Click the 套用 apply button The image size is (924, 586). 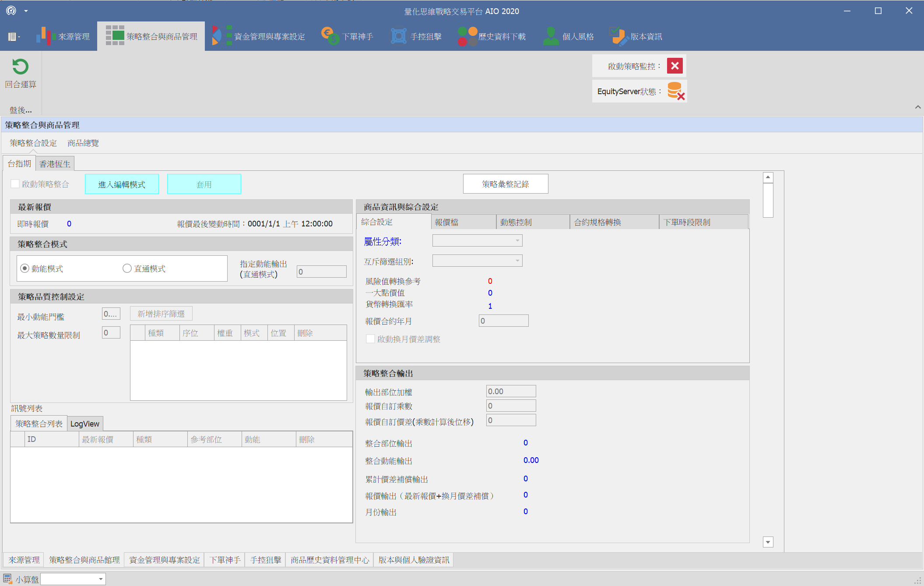204,184
